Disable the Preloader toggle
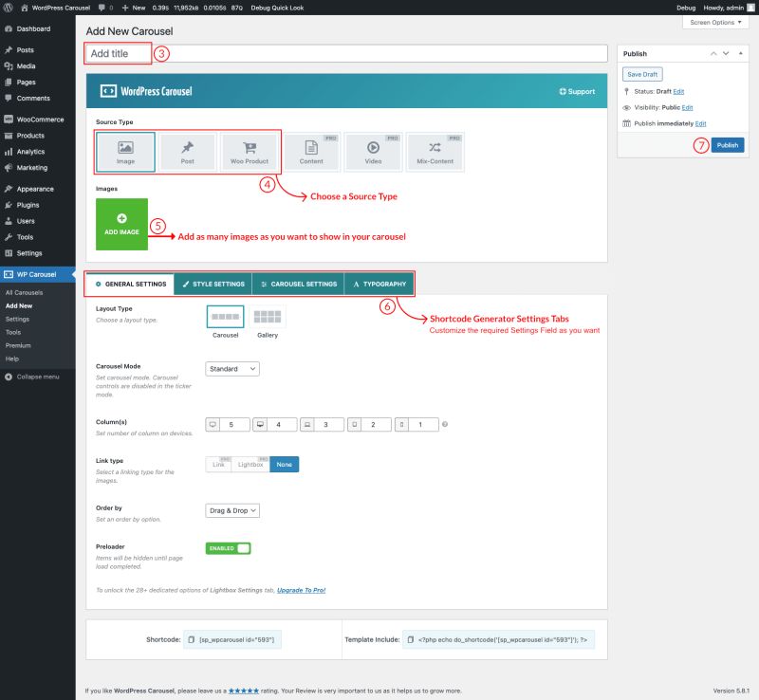Screen dimensions: 759x700 (x=228, y=548)
